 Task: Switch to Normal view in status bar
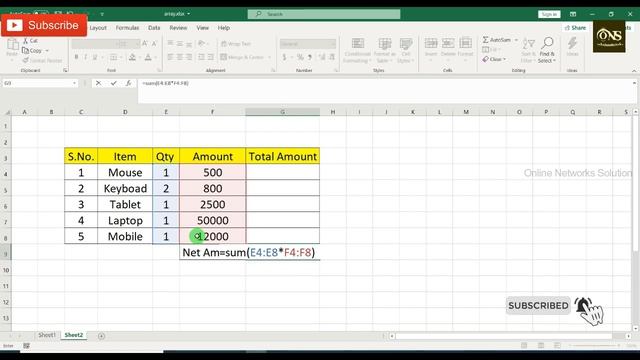(x=524, y=346)
